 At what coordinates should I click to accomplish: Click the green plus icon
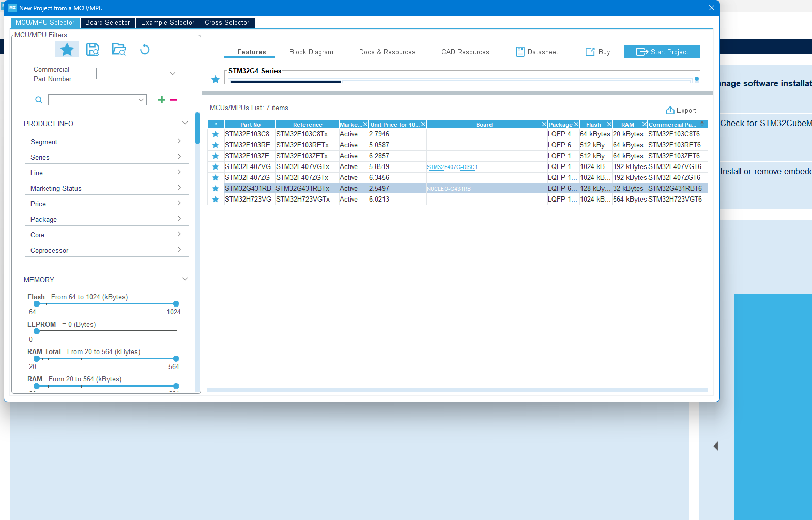coord(162,100)
